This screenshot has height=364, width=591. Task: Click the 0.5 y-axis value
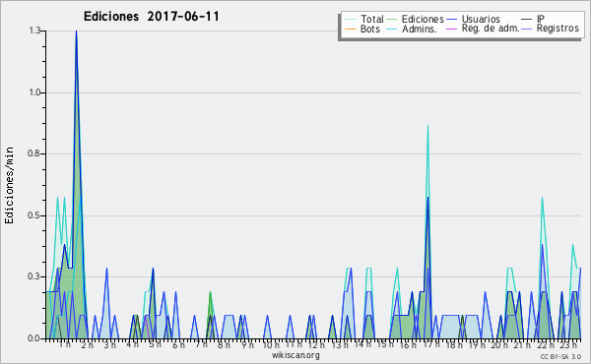(x=34, y=215)
